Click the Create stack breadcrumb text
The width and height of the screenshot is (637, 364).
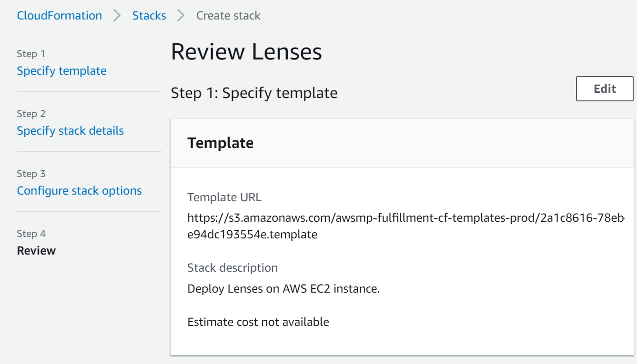[228, 15]
